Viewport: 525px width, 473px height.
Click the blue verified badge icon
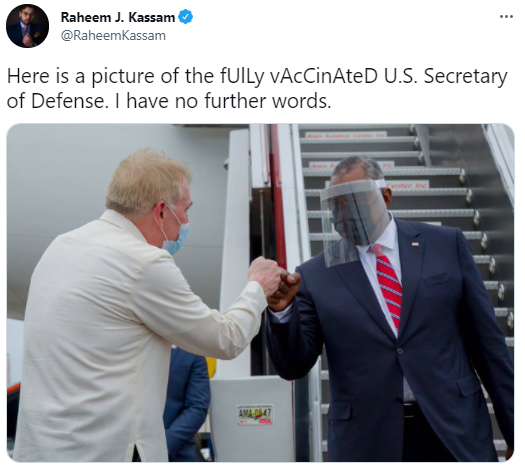[x=185, y=17]
